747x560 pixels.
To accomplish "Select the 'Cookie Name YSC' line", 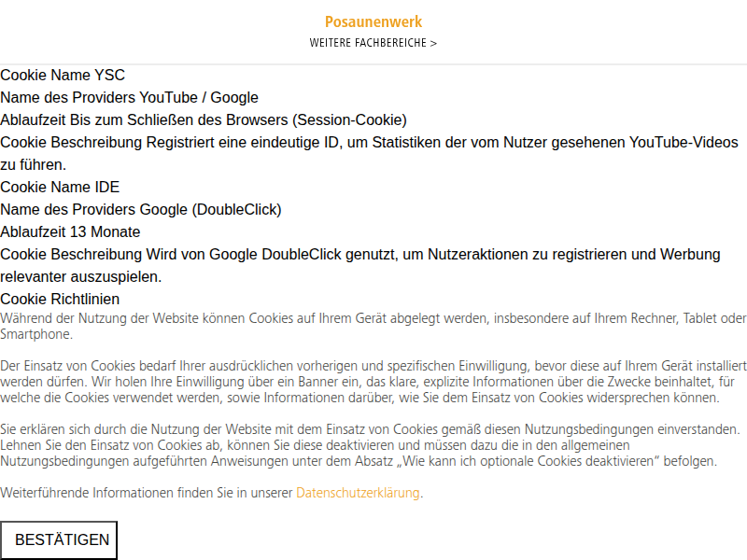I will click(63, 76).
